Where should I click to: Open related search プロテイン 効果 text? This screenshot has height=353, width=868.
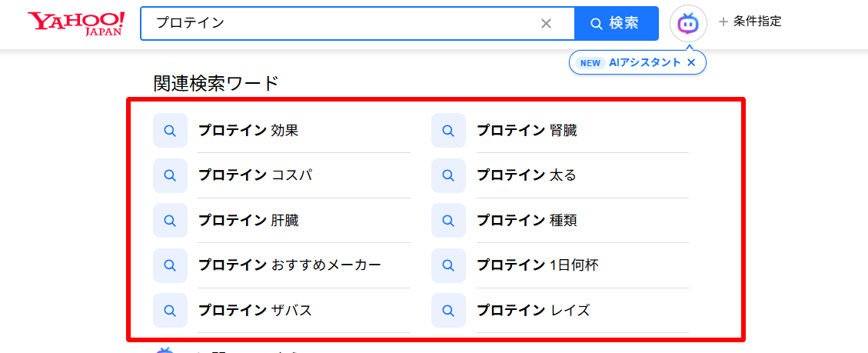click(248, 131)
